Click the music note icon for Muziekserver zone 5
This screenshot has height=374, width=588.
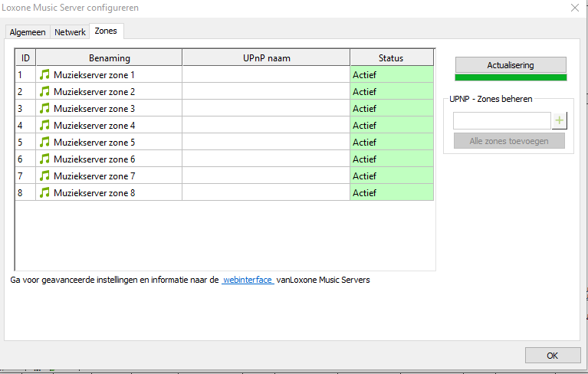click(44, 142)
